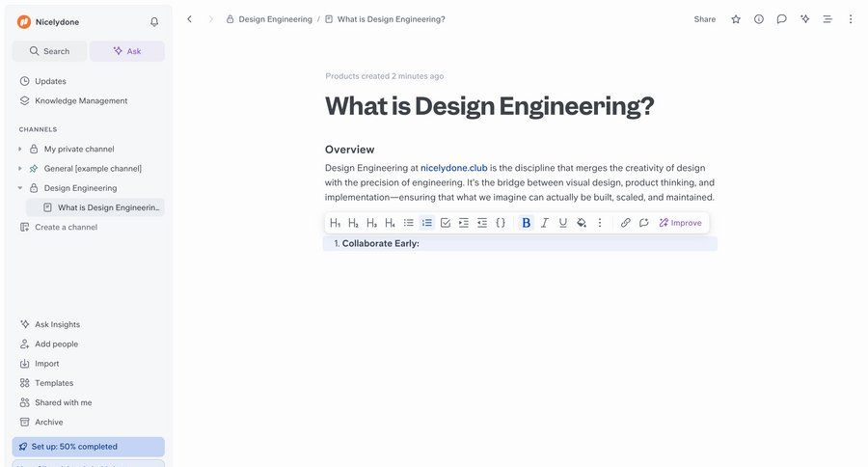
Task: Toggle the checklist format
Action: click(446, 223)
